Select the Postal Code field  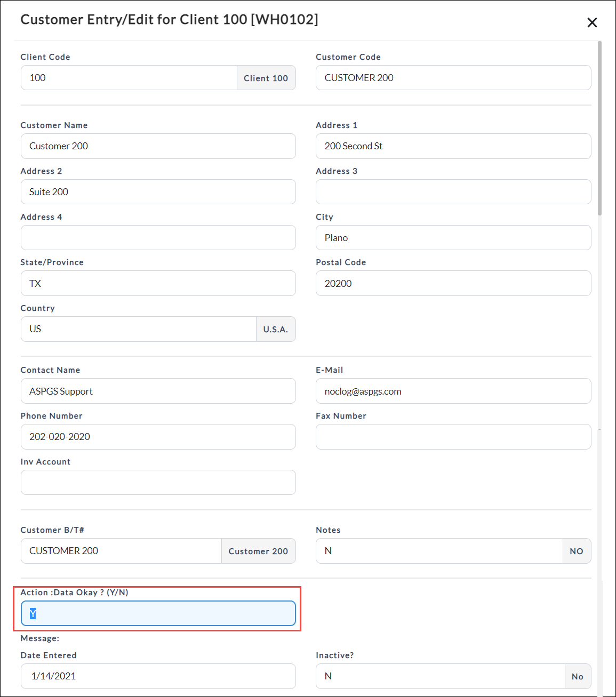tap(453, 284)
